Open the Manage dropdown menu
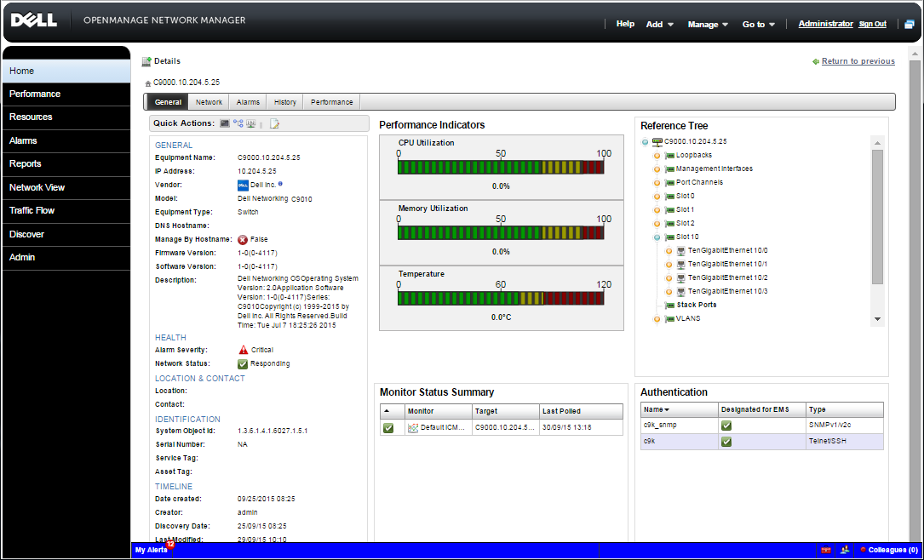Screen dimensions: 924x560 click(708, 24)
